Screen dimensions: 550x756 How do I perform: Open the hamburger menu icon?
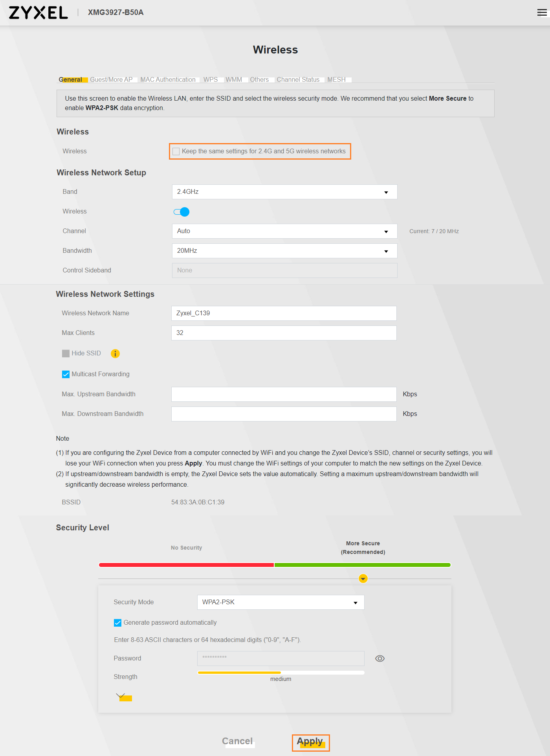542,13
